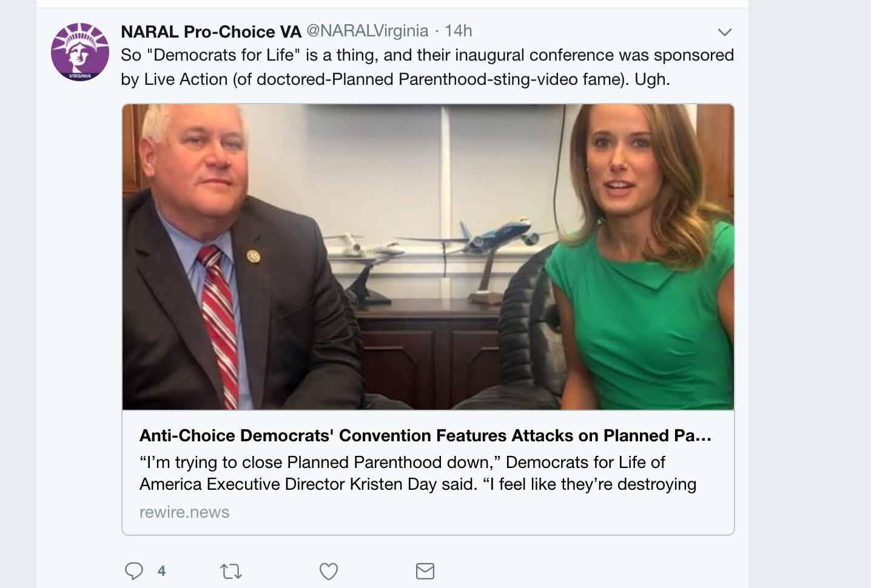Click the empty margin right of the tweet
The width and height of the screenshot is (871, 588).
(810, 294)
